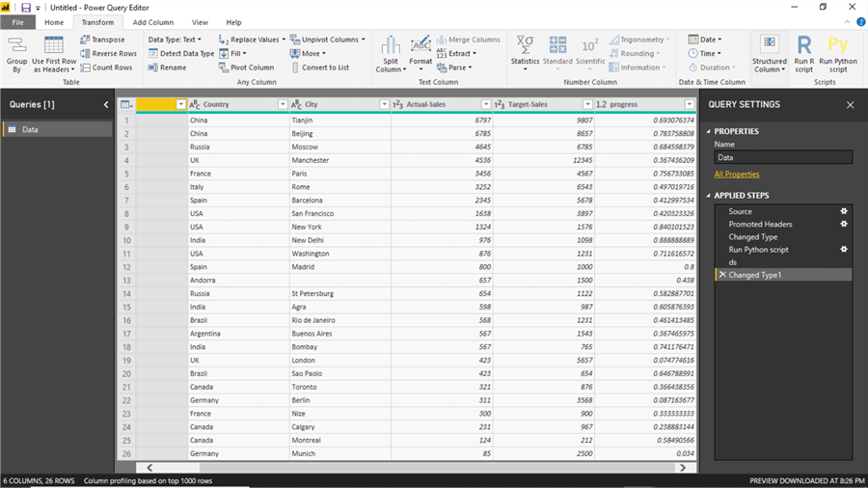Click the horizontal scrollbar left arrow

(x=149, y=468)
